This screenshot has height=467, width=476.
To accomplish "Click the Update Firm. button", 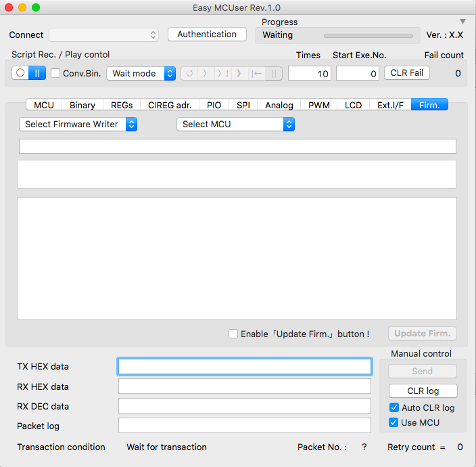I will pos(423,333).
